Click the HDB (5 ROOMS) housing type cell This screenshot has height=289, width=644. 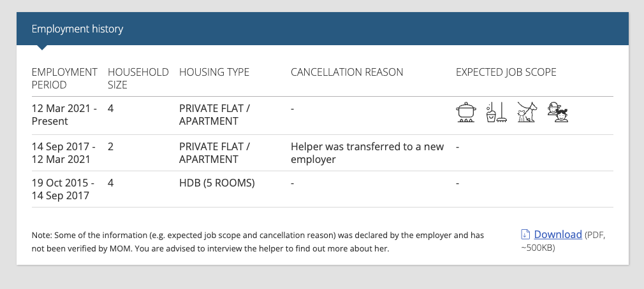(x=217, y=183)
